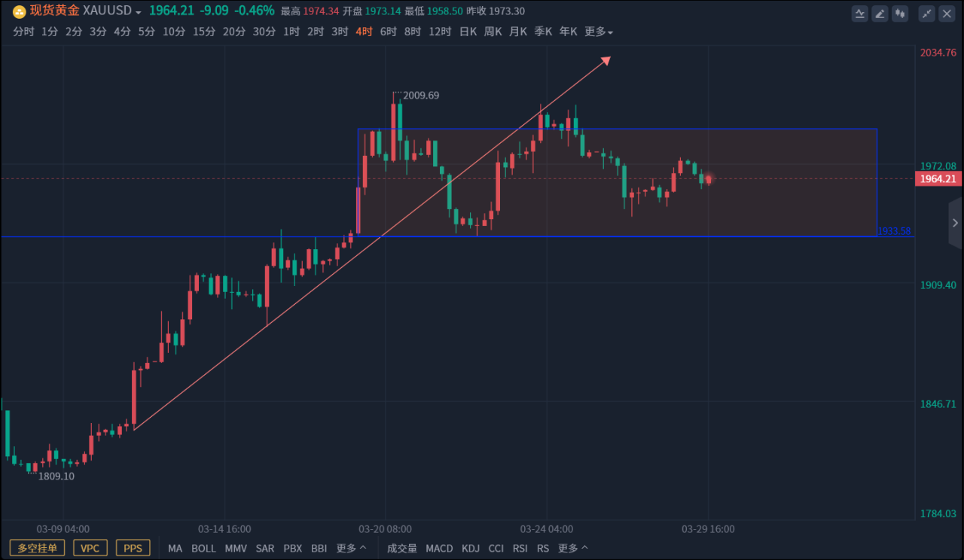Expand 更多 after RS indicator
This screenshot has width=964, height=560.
(x=573, y=548)
